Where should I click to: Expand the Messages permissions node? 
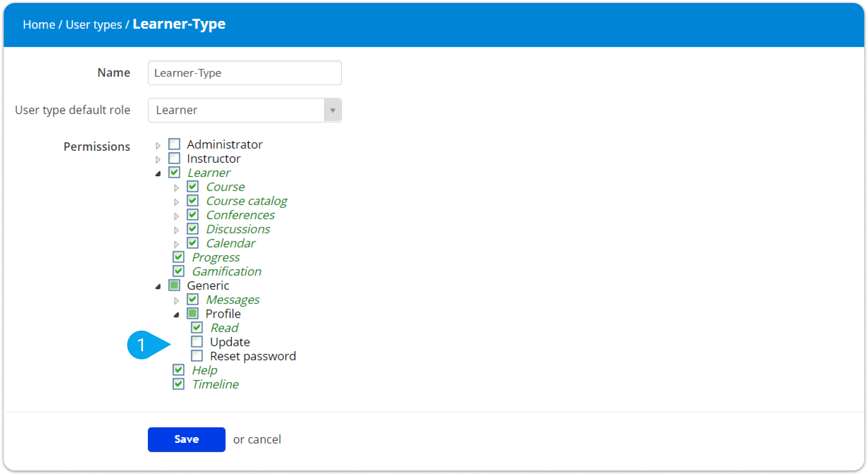click(x=176, y=301)
